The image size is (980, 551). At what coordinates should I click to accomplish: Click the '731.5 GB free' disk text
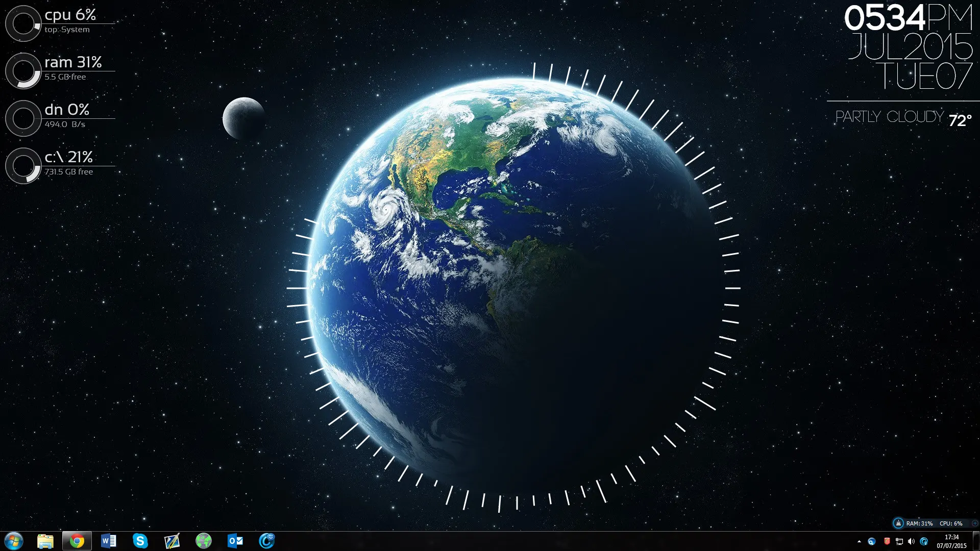point(69,172)
